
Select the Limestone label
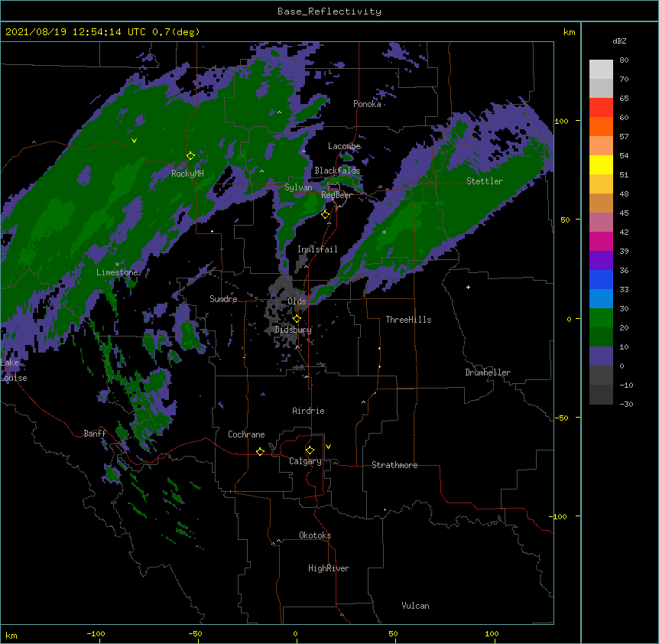click(117, 272)
